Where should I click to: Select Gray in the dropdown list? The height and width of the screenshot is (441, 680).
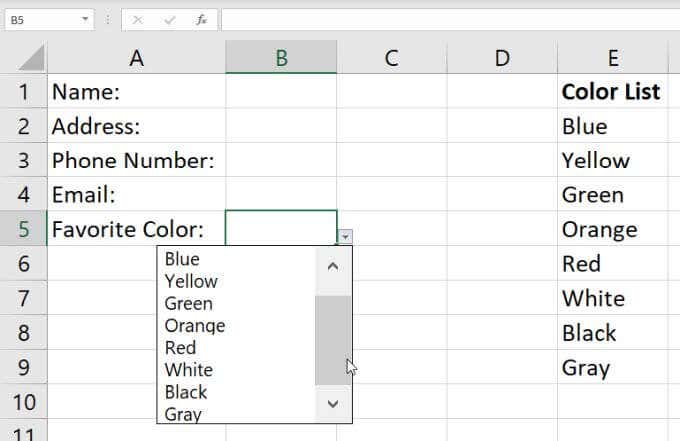coord(183,413)
